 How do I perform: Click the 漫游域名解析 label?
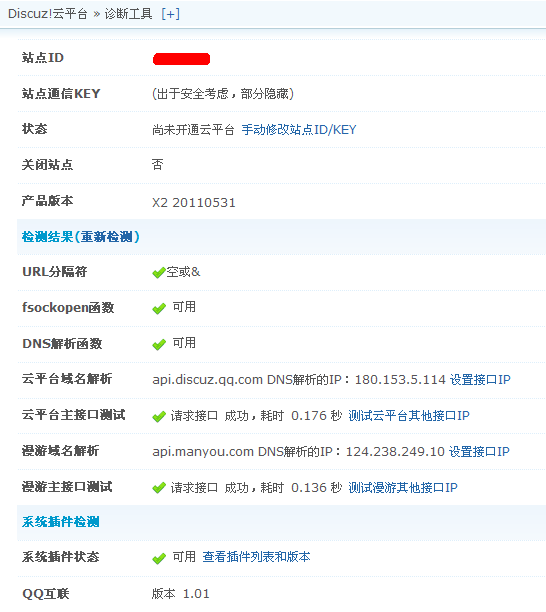60,451
